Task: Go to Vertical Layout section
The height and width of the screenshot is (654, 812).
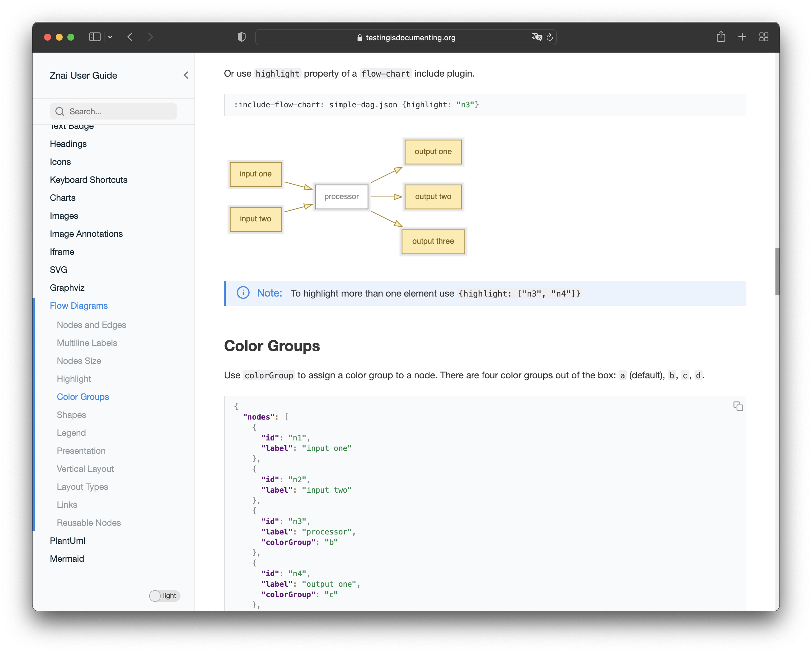Action: coord(85,469)
